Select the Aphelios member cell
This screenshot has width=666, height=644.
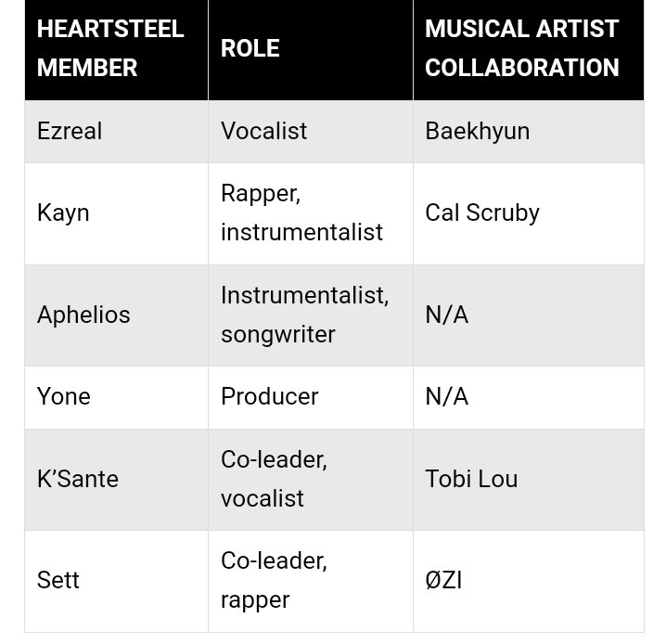click(x=83, y=315)
